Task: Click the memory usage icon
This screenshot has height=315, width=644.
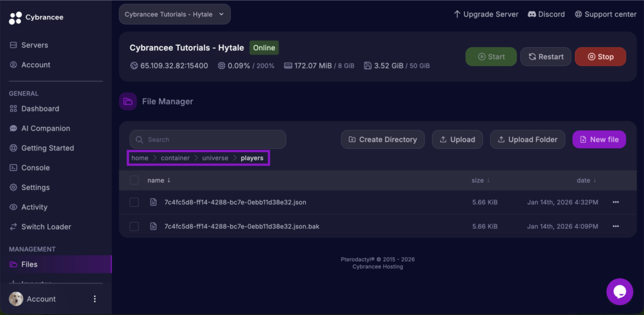Action: click(x=288, y=66)
